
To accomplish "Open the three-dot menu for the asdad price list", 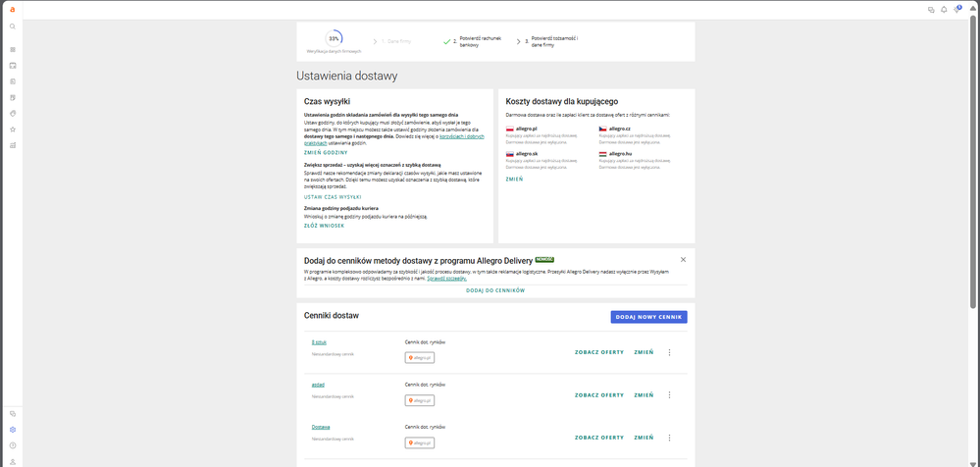I will [669, 394].
